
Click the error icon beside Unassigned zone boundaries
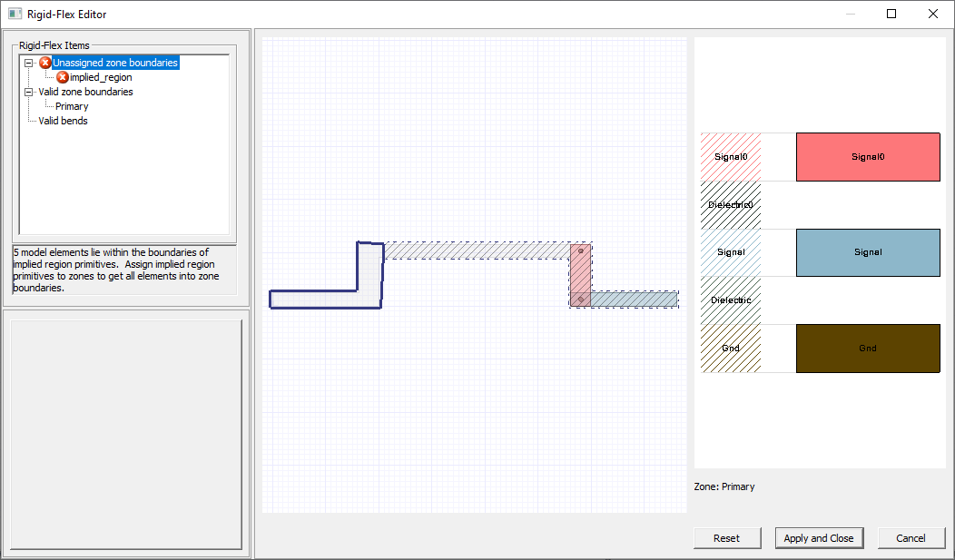45,62
